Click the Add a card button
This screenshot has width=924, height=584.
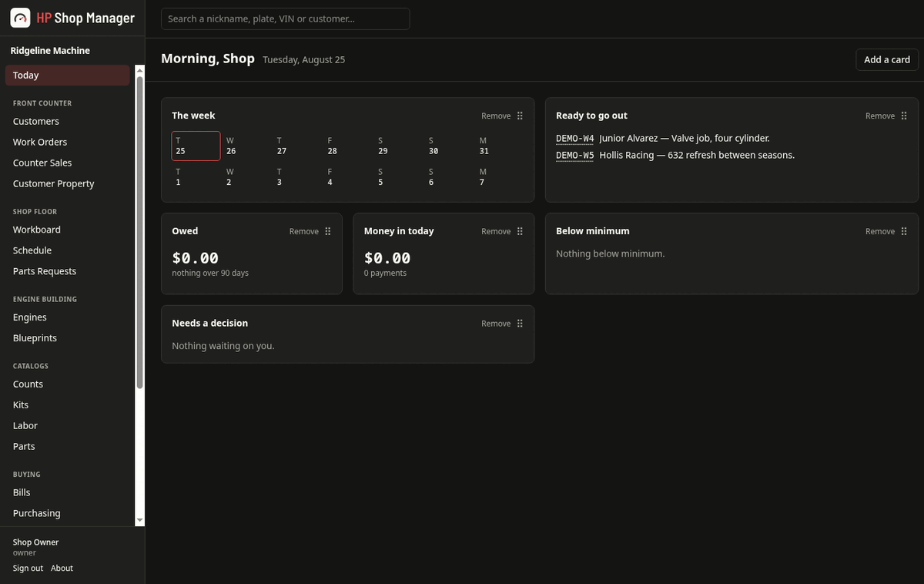tap(887, 59)
